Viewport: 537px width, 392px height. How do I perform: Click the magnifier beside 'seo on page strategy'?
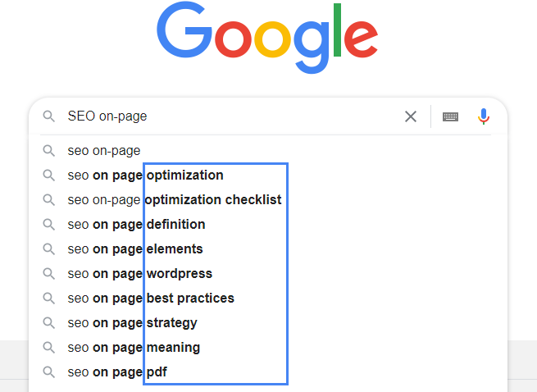click(49, 323)
